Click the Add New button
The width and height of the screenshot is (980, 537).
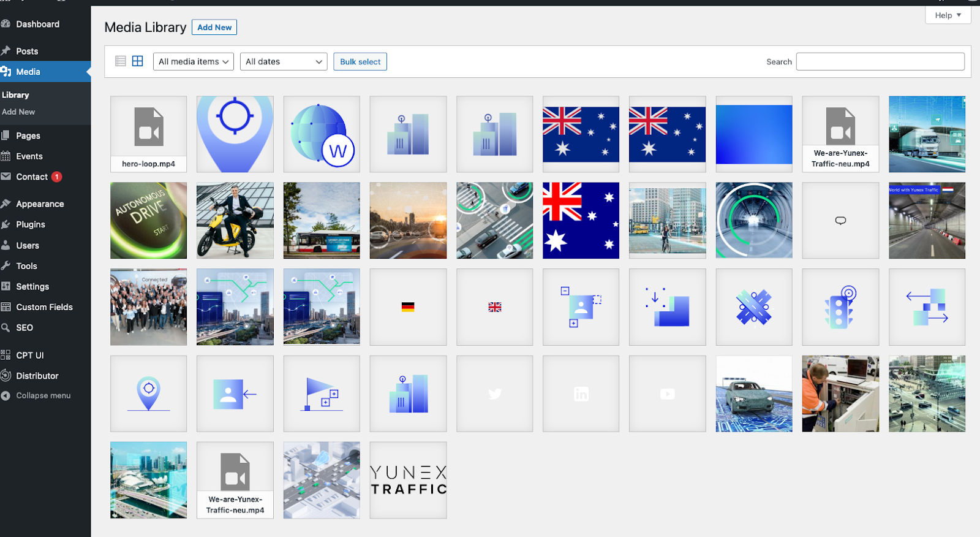pyautogui.click(x=214, y=28)
